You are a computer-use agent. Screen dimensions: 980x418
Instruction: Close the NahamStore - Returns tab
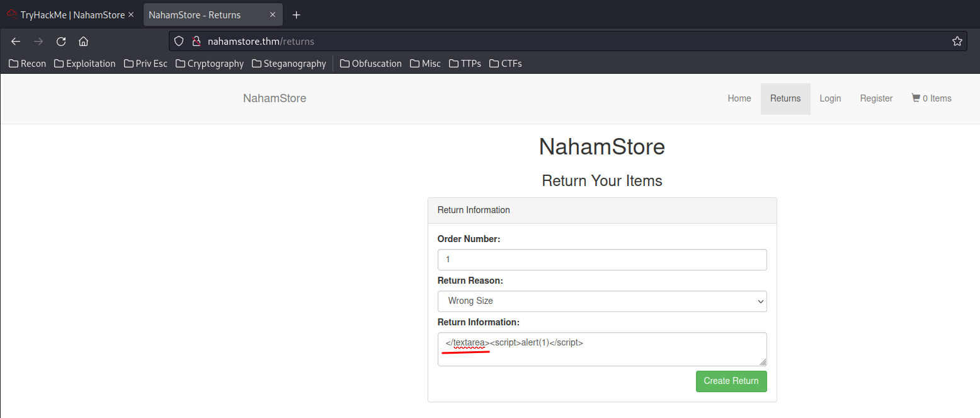point(271,15)
